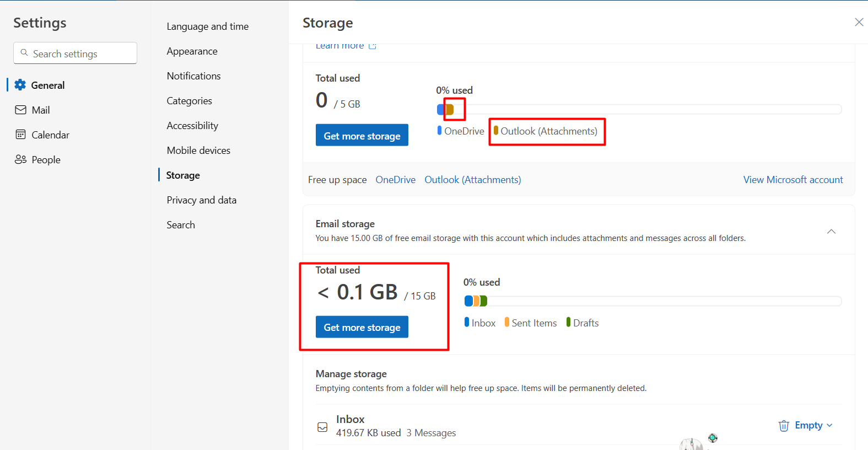Open View Microsoft account link
The image size is (868, 450).
(x=793, y=180)
